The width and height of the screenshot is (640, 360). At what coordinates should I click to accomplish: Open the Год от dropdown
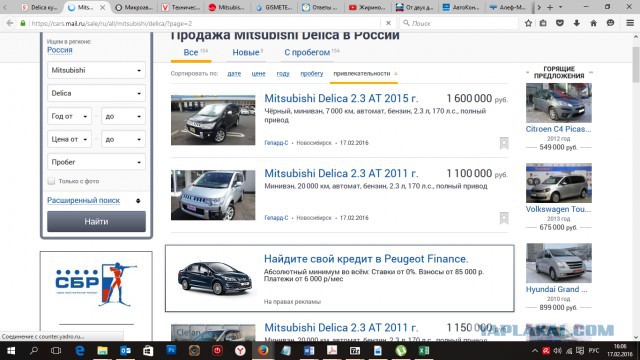click(69, 116)
